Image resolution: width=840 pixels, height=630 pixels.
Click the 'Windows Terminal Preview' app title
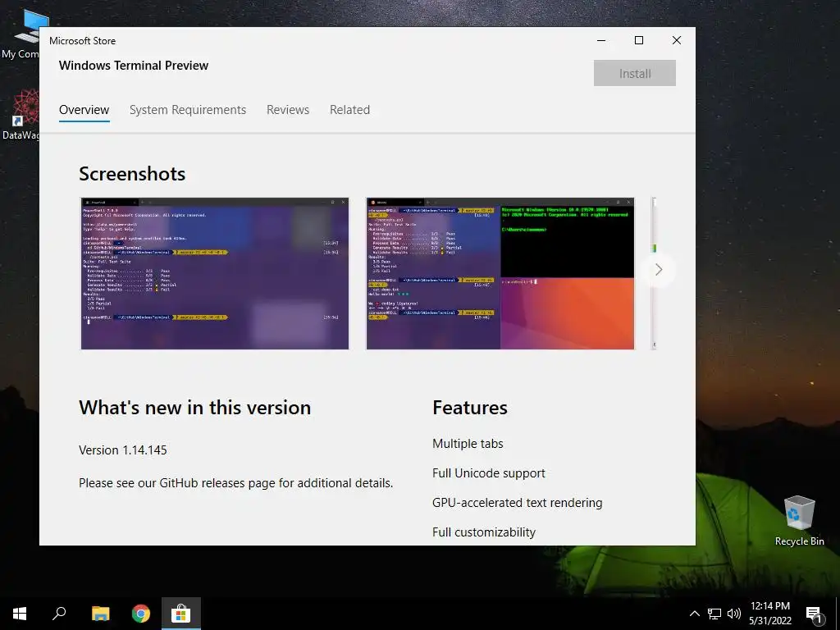pyautogui.click(x=134, y=66)
